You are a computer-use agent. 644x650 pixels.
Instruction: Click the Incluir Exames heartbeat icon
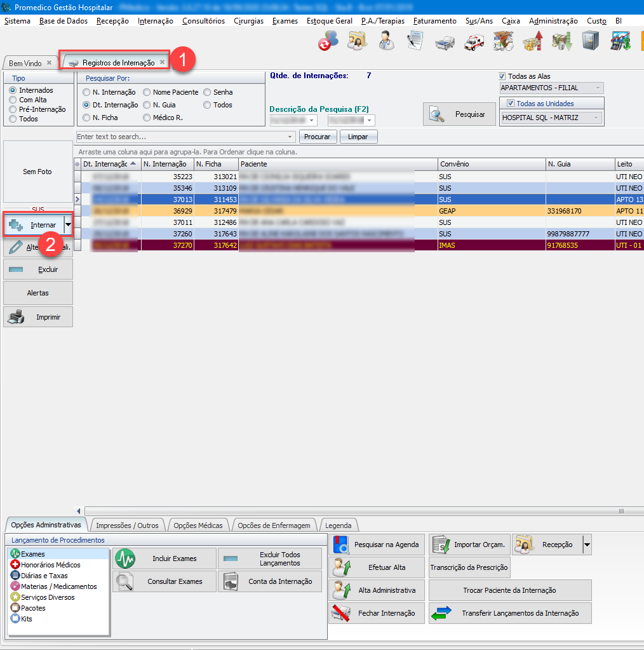[125, 559]
